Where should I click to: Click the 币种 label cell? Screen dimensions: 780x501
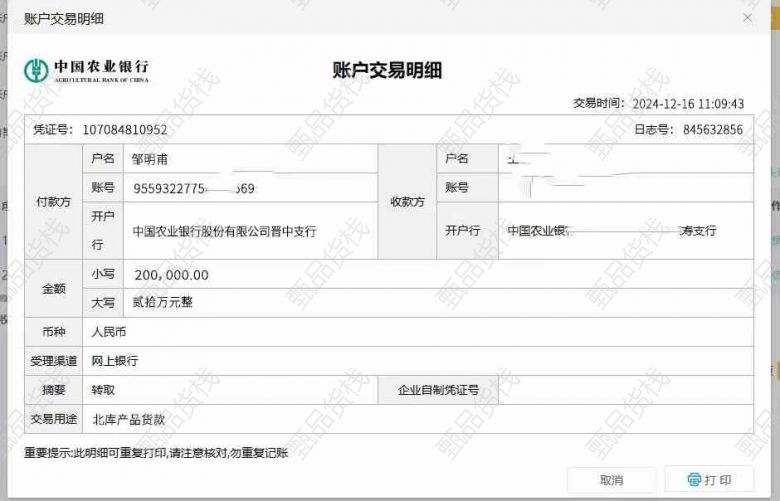tap(54, 332)
